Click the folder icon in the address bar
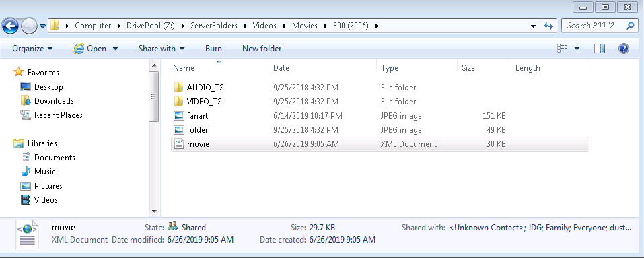Viewport: 644px width, 258px height. (55, 26)
